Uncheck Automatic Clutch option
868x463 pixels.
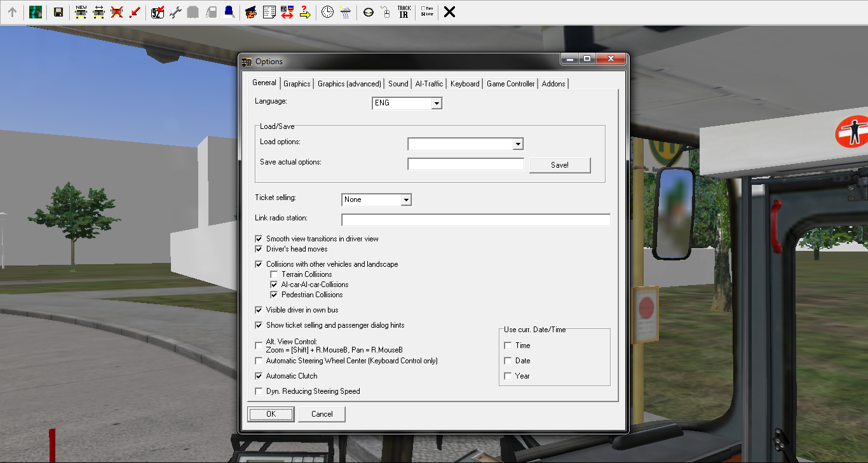[x=259, y=376]
